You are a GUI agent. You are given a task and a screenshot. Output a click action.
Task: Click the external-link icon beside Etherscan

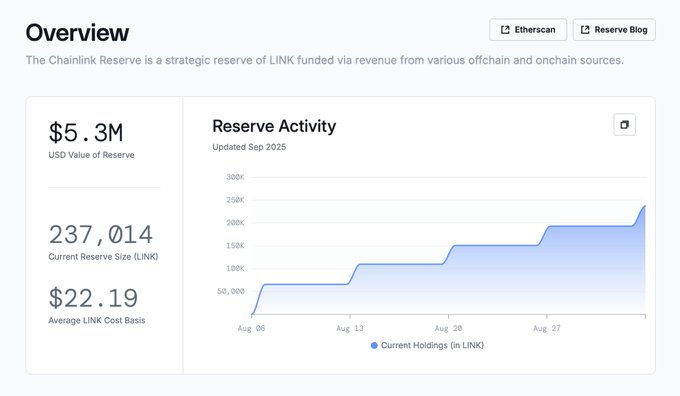point(505,29)
